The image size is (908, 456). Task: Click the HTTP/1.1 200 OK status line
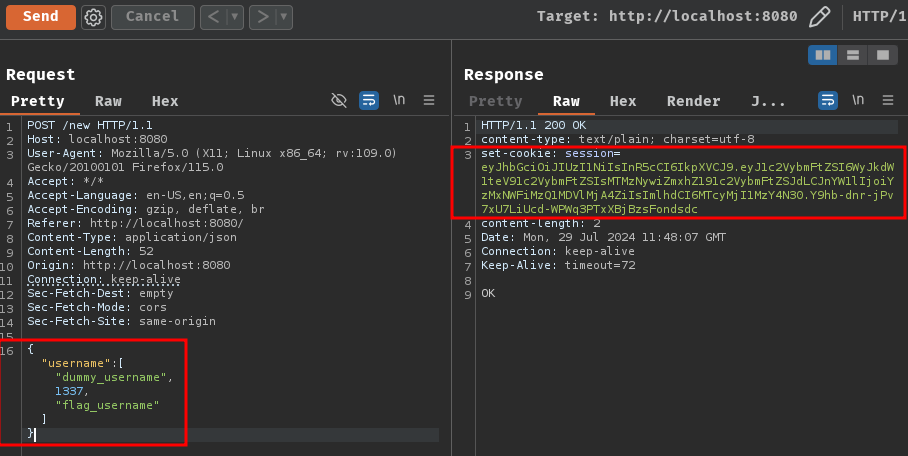coord(533,125)
